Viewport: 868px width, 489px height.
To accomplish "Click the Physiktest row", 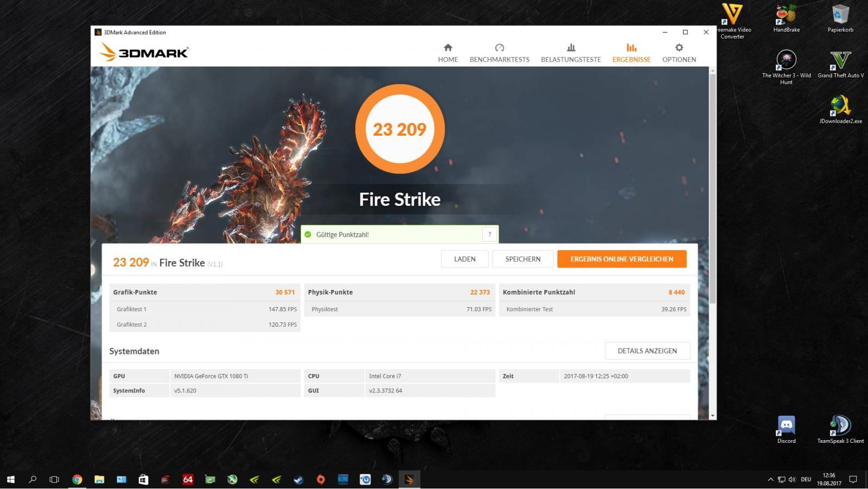I will [400, 309].
